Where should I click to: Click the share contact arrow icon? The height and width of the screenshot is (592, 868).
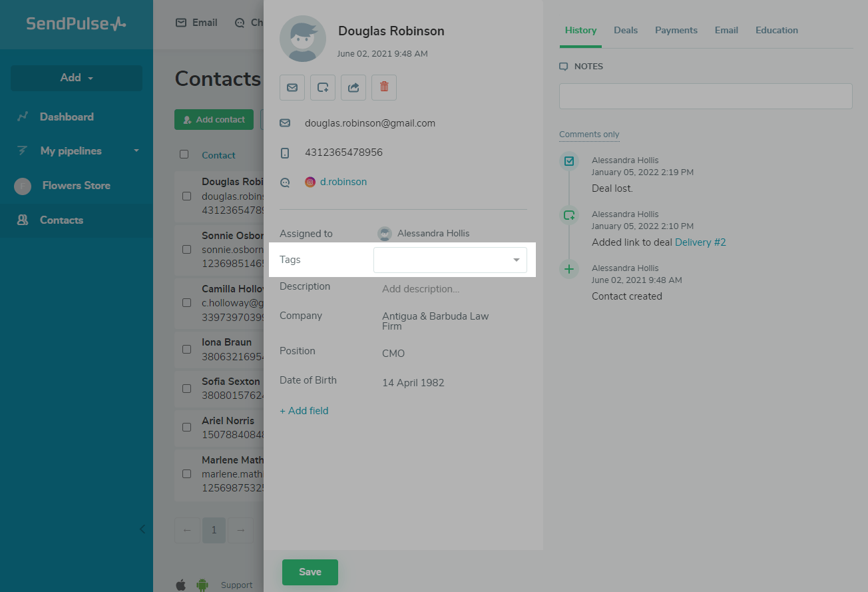click(353, 87)
